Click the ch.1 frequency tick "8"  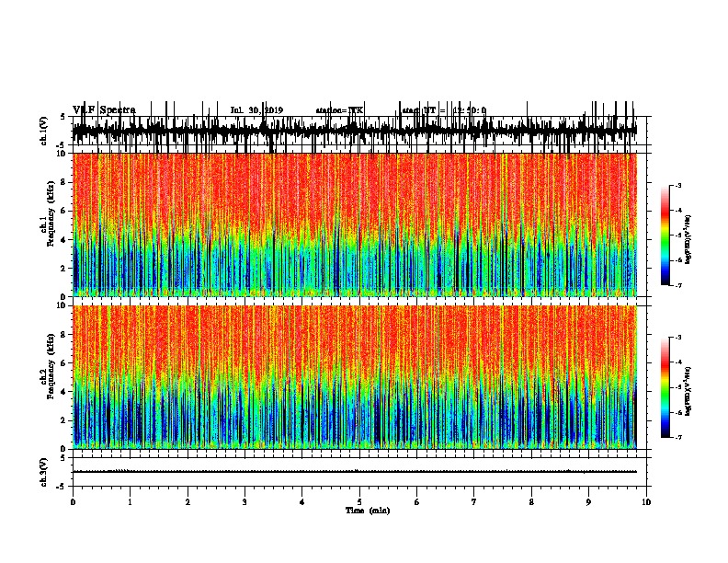coord(64,182)
